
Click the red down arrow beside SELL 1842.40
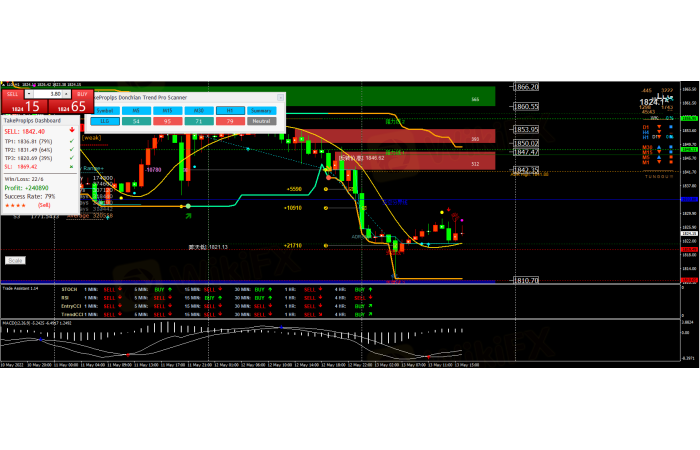72,131
